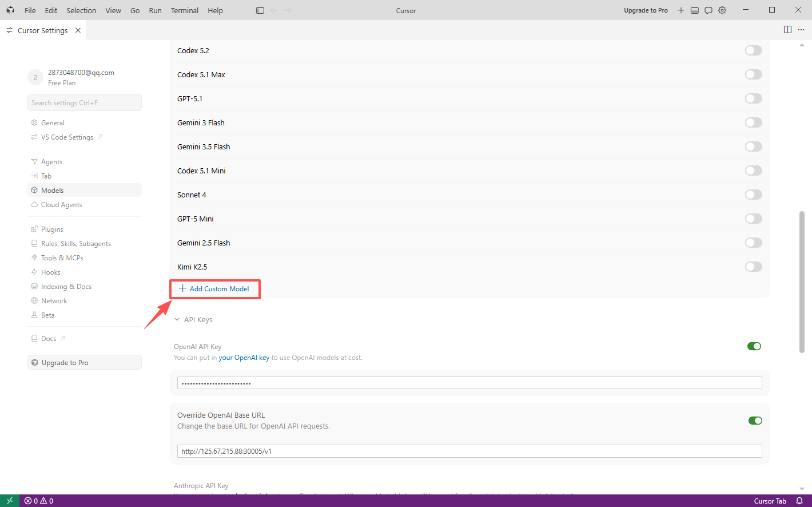Click the Cursor app logo in title bar
The height and width of the screenshot is (507, 812).
tap(10, 10)
